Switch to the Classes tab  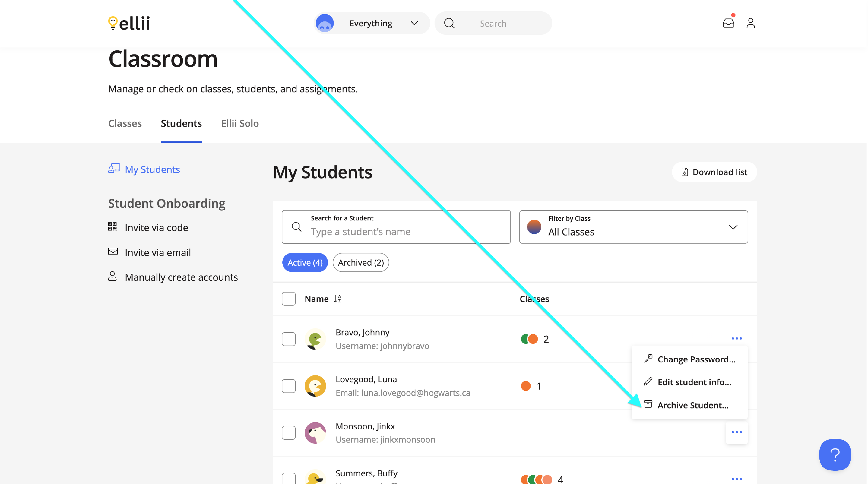(x=125, y=123)
